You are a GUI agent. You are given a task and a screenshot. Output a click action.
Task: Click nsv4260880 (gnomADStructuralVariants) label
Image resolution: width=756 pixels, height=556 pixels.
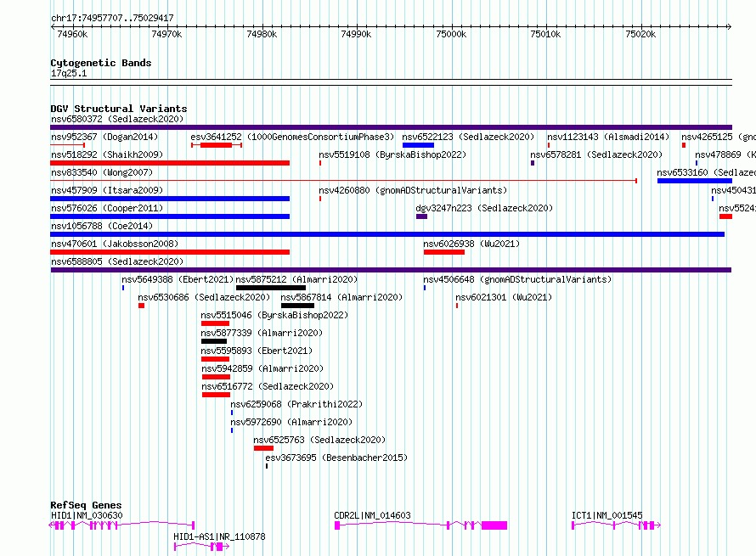tap(413, 190)
